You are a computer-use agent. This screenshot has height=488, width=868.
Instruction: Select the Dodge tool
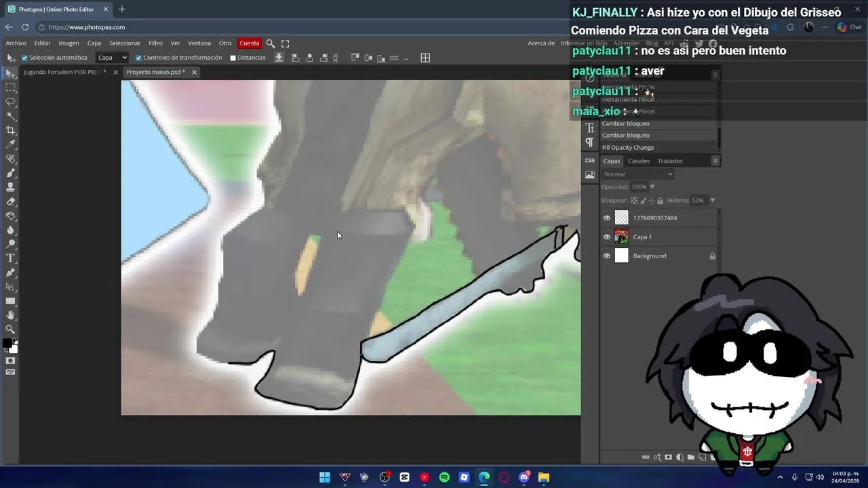point(10,244)
